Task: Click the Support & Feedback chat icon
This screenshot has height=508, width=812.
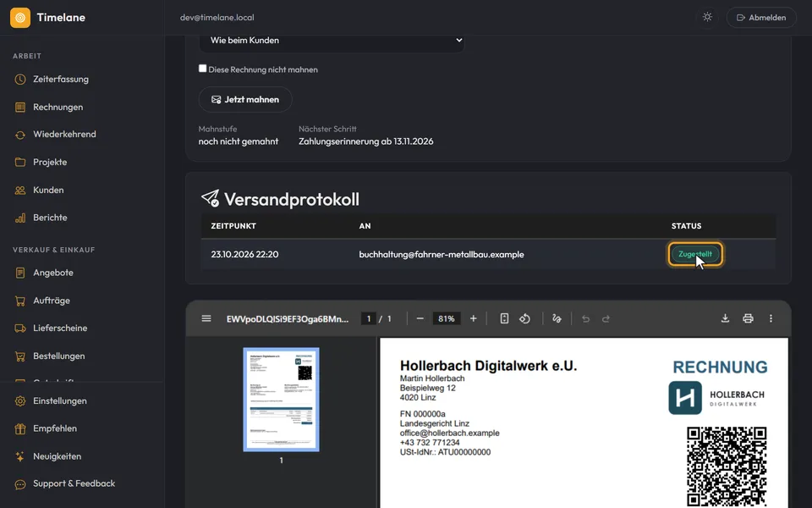Action: [20, 484]
